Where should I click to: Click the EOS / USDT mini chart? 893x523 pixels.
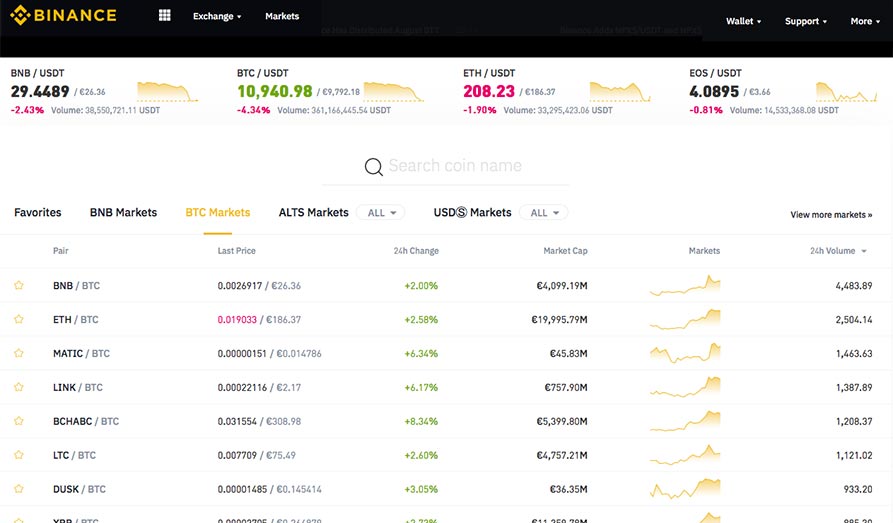(846, 92)
